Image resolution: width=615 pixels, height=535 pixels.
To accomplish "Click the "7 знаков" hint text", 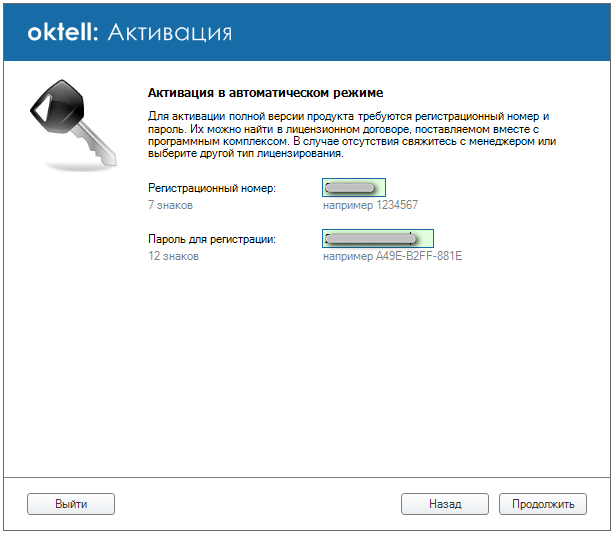I will coord(170,205).
